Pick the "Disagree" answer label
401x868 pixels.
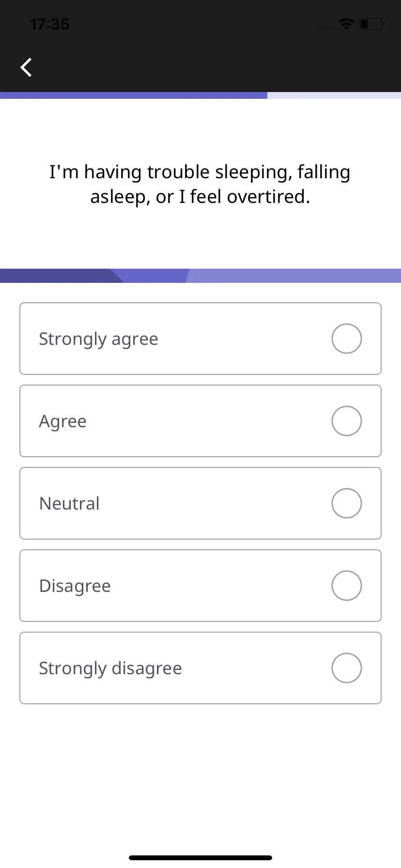75,586
